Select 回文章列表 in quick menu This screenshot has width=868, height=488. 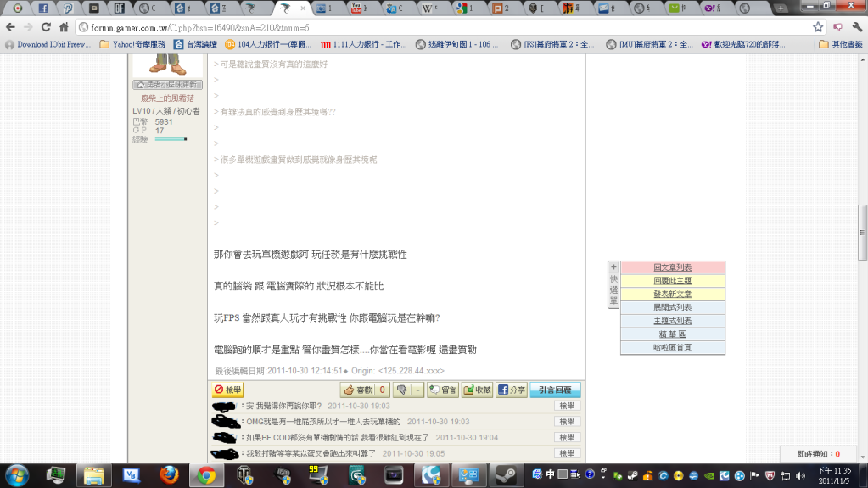(672, 267)
